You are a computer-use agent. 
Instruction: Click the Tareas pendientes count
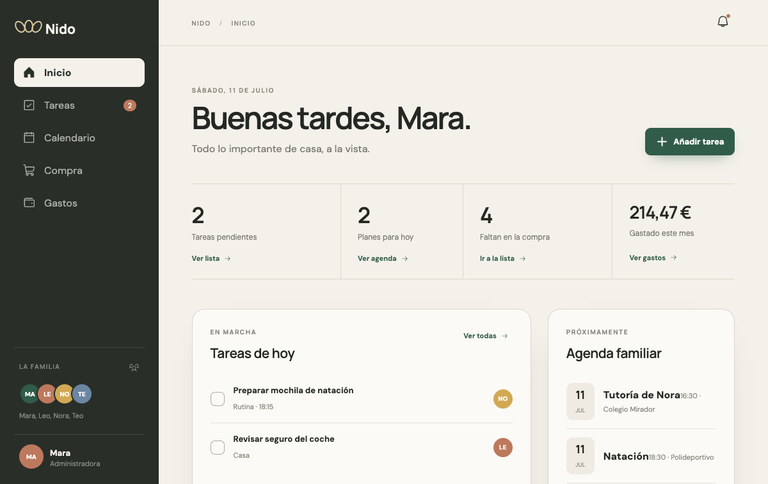click(x=198, y=216)
